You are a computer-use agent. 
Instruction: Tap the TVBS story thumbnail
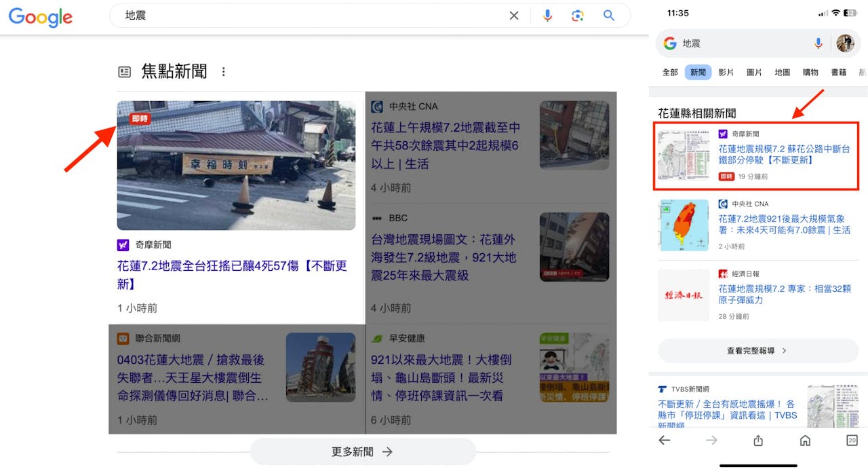point(833,407)
